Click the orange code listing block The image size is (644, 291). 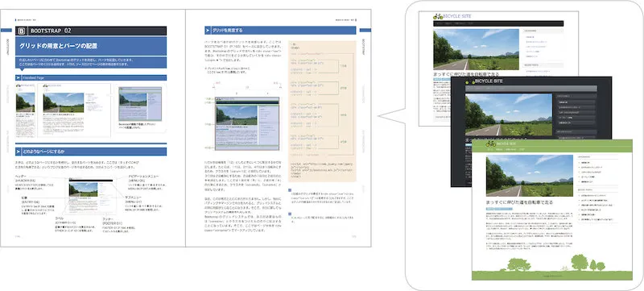[322, 111]
